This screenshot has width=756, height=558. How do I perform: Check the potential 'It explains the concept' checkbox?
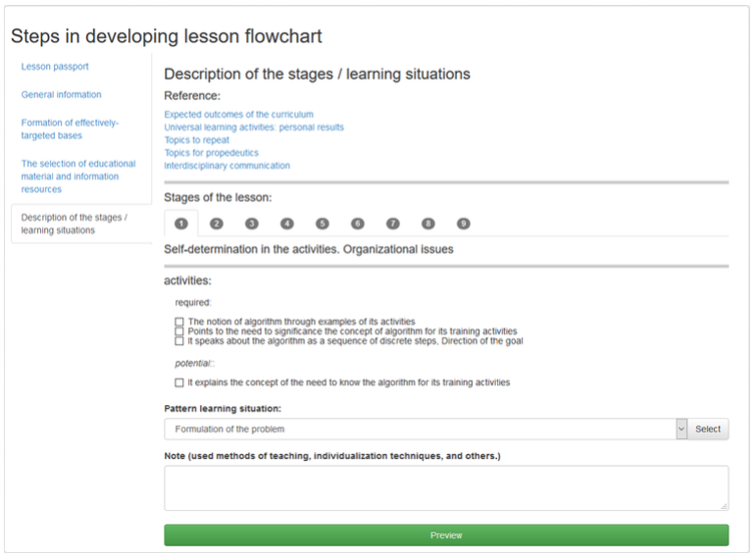(x=179, y=382)
